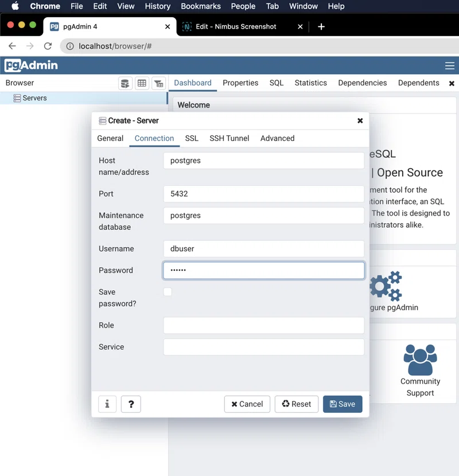Click the site info icon in address bar
The width and height of the screenshot is (459, 476).
(x=70, y=46)
